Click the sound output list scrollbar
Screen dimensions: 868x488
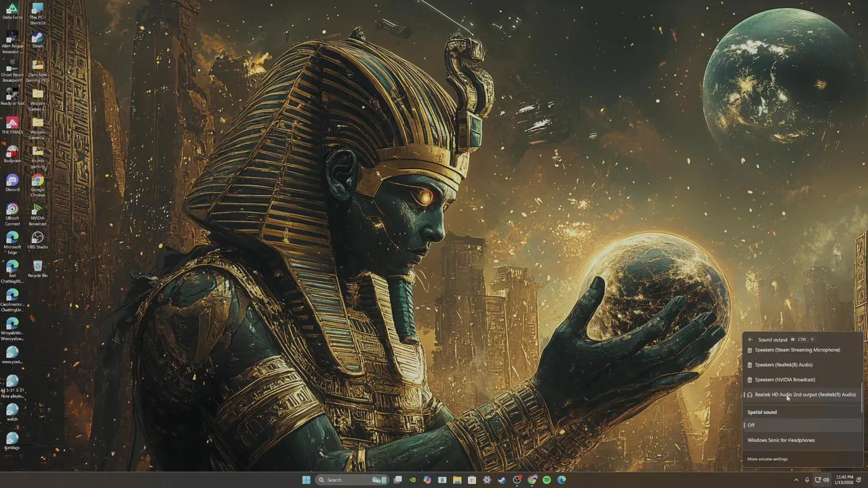point(863,396)
